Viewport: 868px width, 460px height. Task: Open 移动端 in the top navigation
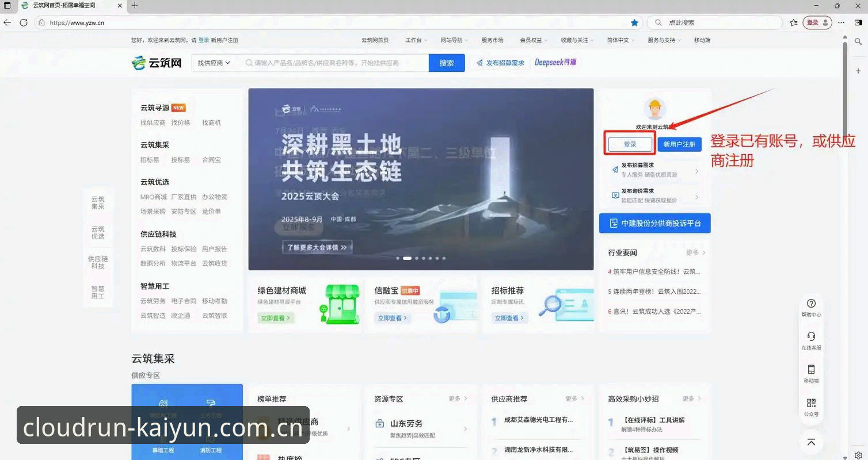pos(702,40)
